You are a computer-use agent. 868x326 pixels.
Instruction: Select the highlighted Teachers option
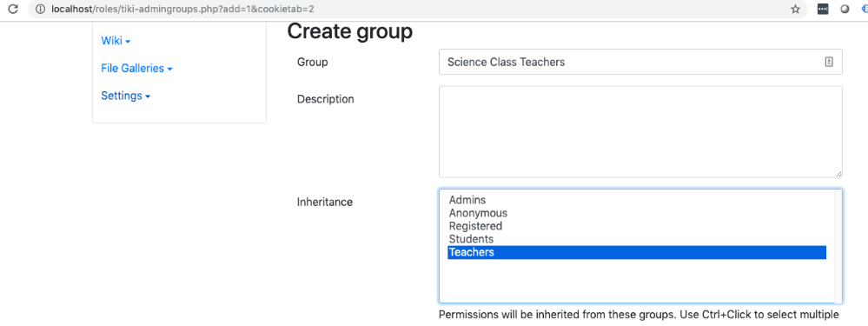[x=637, y=252]
